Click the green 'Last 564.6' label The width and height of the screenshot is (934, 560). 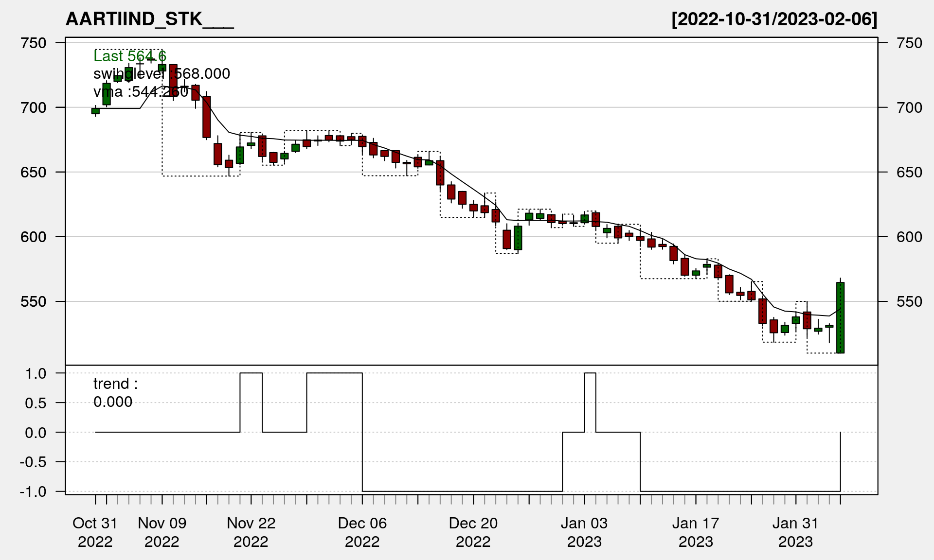130,56
